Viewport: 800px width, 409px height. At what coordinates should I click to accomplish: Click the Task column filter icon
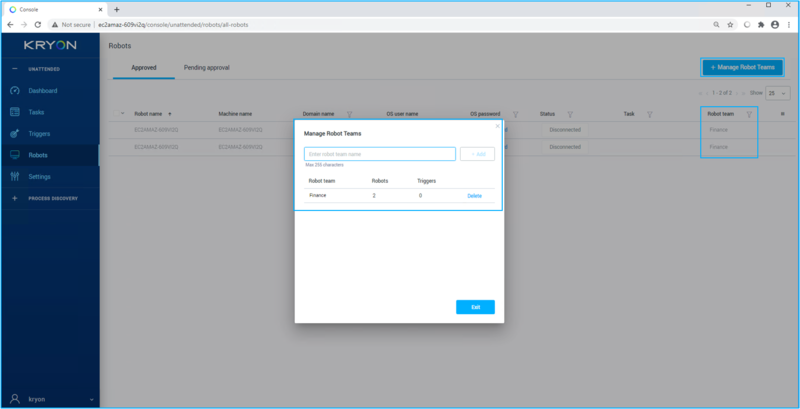[650, 114]
